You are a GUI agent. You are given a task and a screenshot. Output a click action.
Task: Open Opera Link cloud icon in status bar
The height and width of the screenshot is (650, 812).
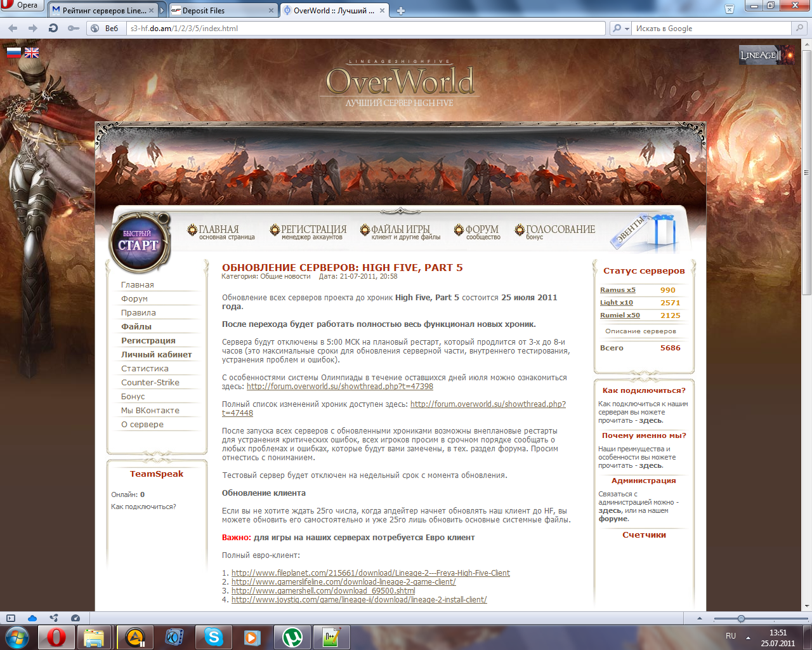[32, 618]
